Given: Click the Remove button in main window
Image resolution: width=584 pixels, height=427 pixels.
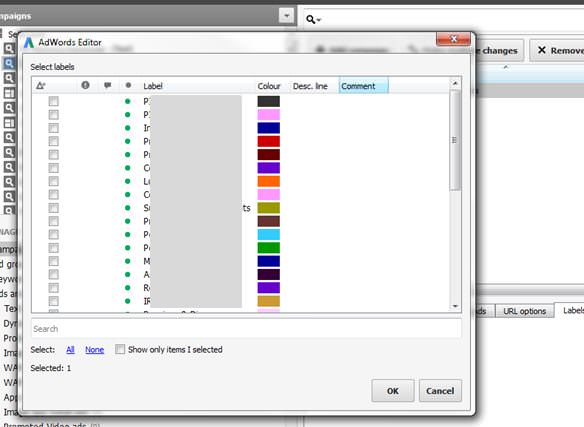Looking at the screenshot, I should pos(558,50).
